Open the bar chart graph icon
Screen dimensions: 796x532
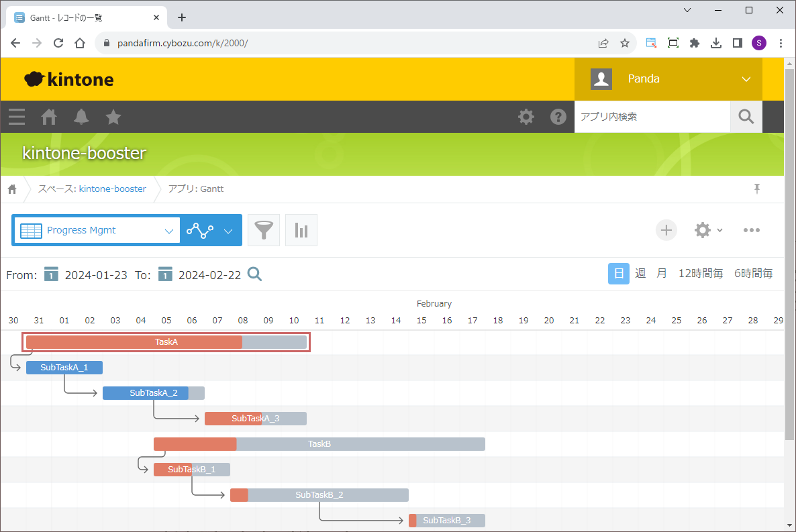(x=301, y=230)
